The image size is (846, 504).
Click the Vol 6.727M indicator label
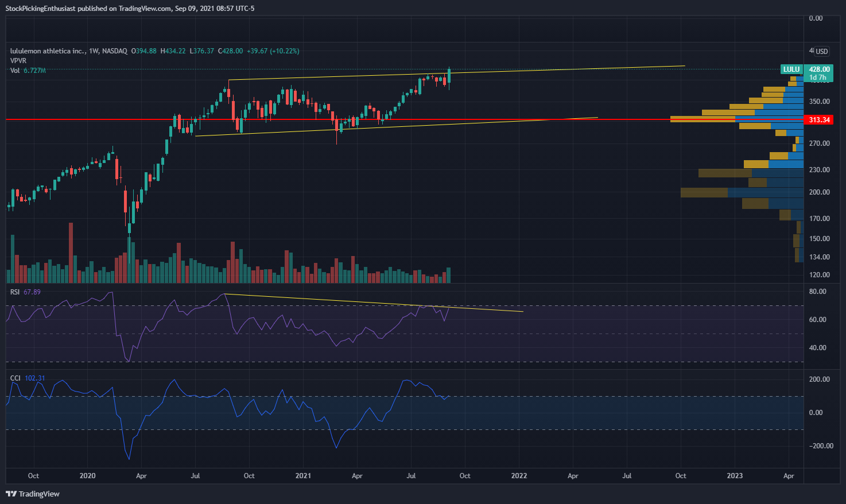click(28, 71)
